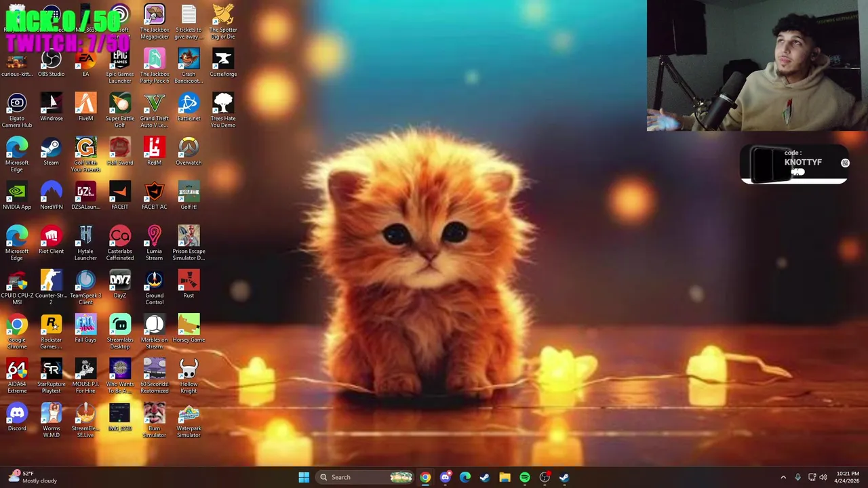Launch Trees Hate You Demo
The width and height of the screenshot is (868, 488).
pos(223,110)
